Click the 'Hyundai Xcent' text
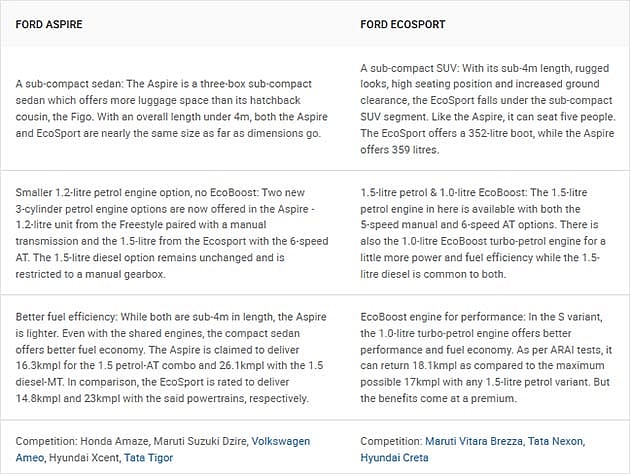Image resolution: width=630 pixels, height=474 pixels. [84, 458]
